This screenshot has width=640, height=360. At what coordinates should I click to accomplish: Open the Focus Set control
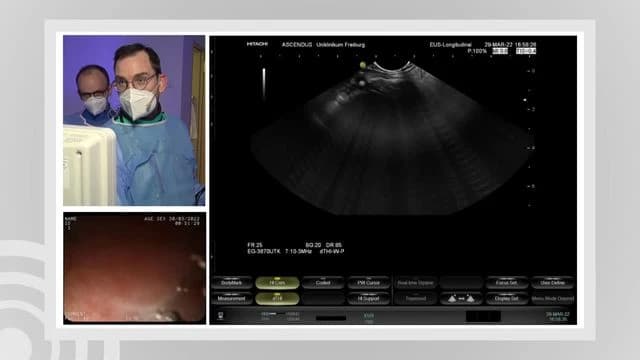point(507,282)
